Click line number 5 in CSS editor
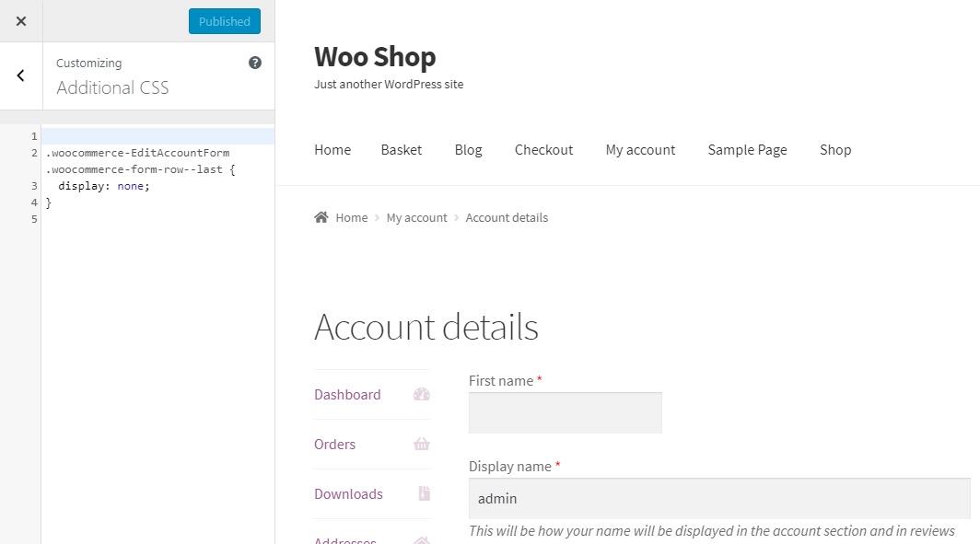980x544 pixels. click(34, 219)
